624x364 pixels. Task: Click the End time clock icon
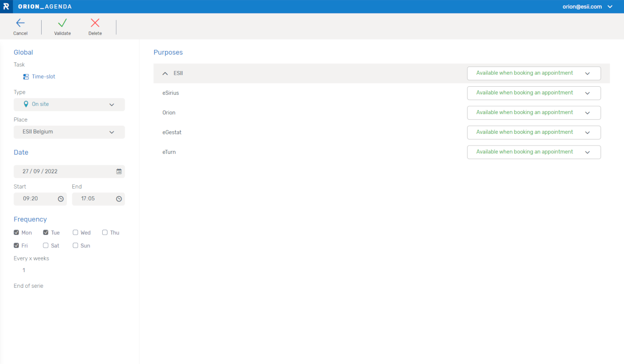tap(119, 199)
